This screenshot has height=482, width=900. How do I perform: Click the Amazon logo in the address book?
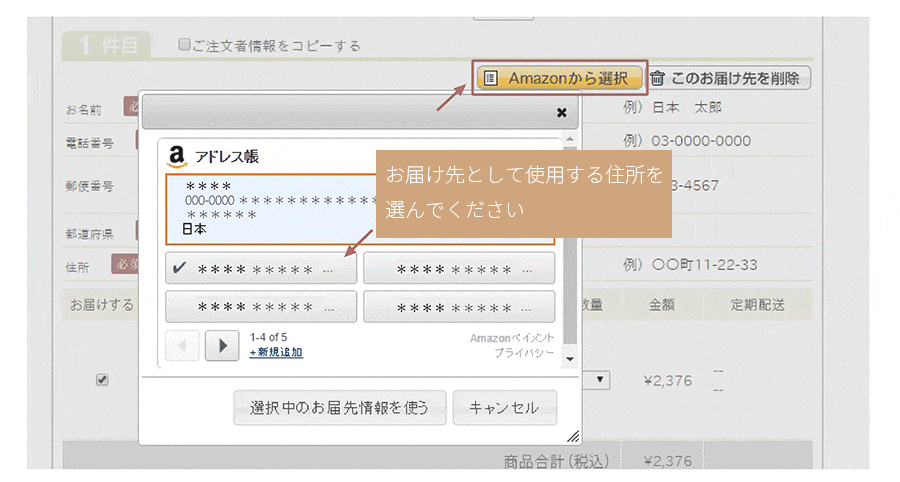coord(177,156)
